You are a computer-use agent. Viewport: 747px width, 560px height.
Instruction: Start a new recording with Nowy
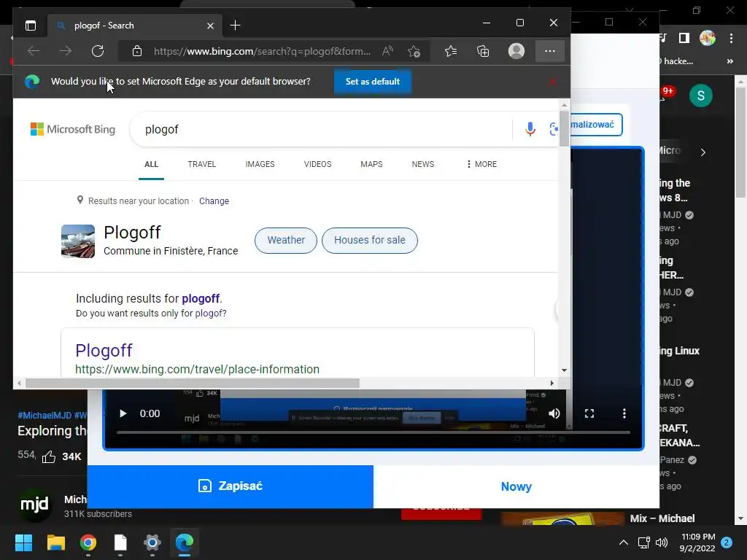[516, 486]
